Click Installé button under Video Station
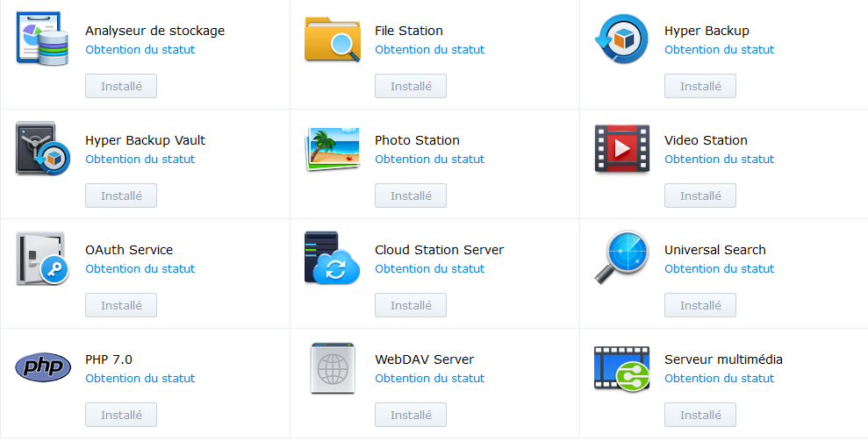The height and width of the screenshot is (448, 868). [700, 196]
